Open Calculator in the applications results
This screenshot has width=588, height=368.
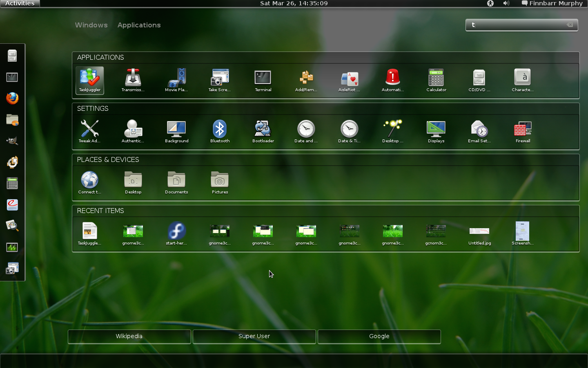[436, 81]
